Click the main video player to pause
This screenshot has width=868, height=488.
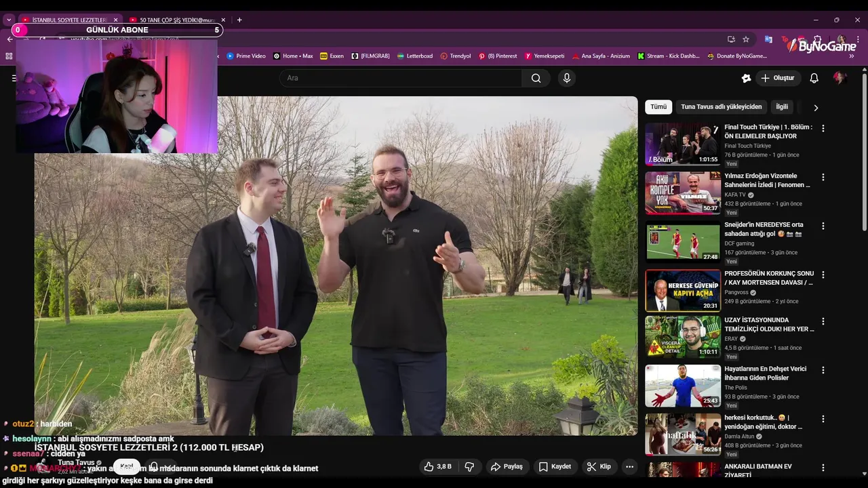pyautogui.click(x=336, y=266)
